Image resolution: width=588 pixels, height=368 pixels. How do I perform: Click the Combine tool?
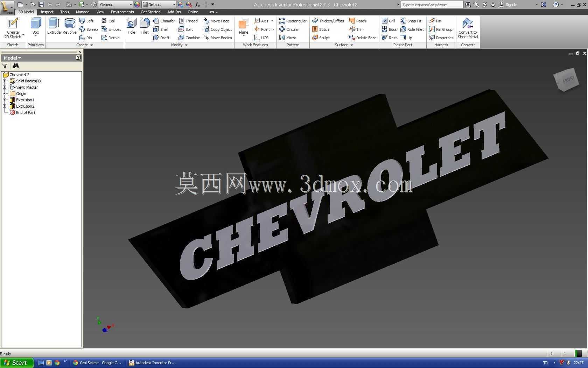pyautogui.click(x=189, y=38)
